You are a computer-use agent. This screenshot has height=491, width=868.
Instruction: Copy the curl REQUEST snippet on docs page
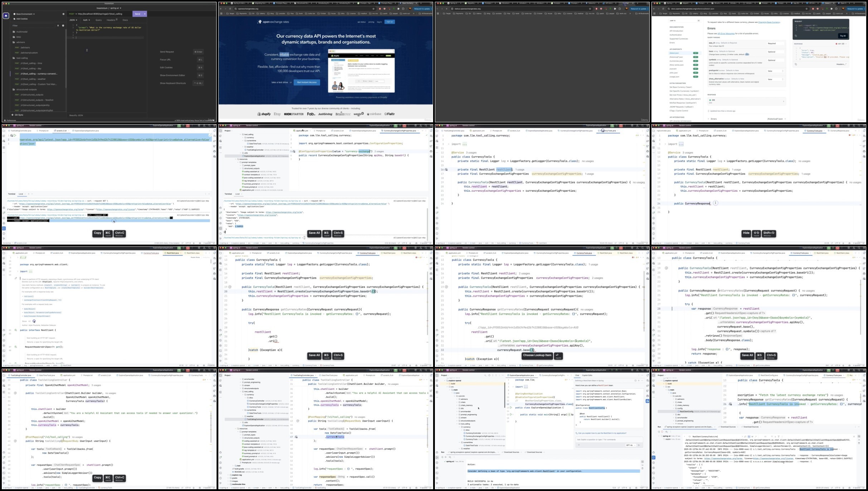coord(796,36)
